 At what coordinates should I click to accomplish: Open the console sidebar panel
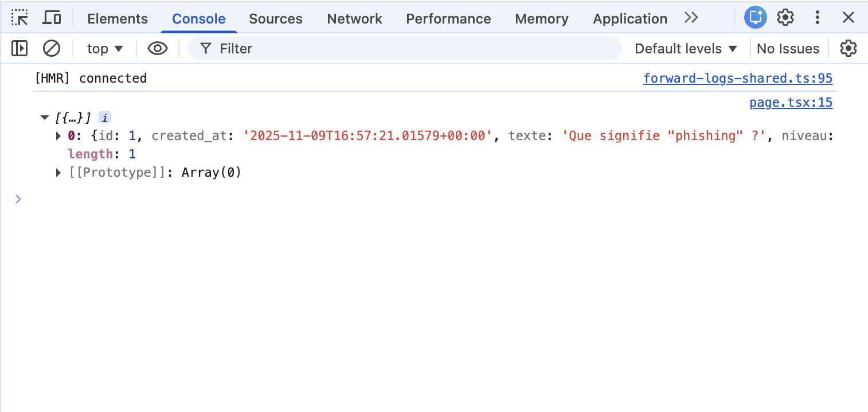coord(19,48)
